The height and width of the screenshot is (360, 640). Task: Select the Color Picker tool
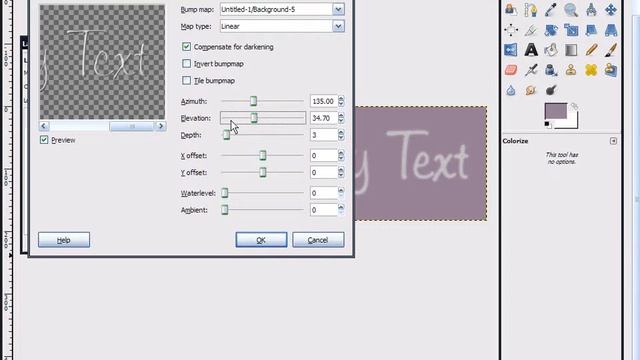pyautogui.click(x=551, y=9)
